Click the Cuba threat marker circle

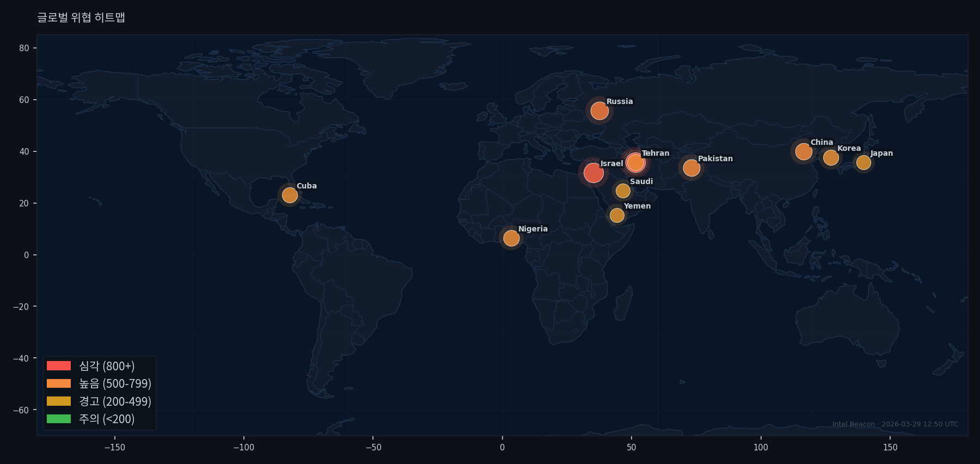(290, 195)
